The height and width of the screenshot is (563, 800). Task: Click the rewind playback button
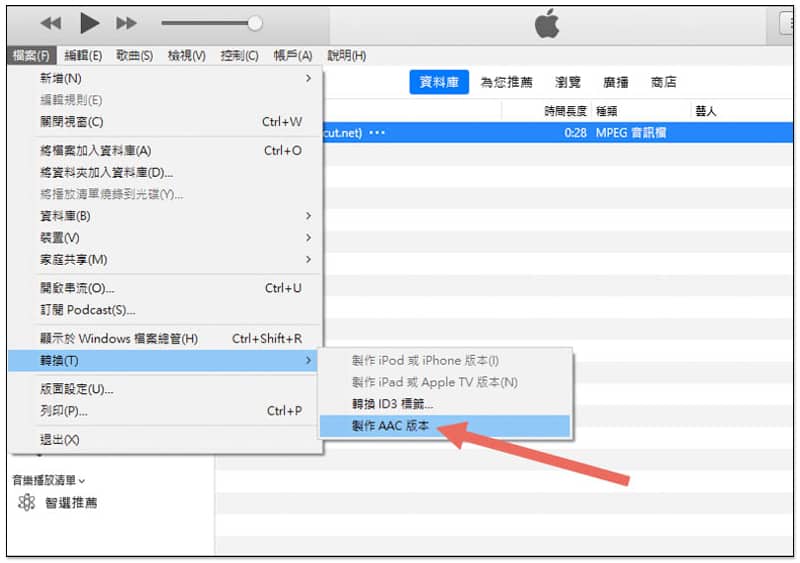tap(51, 23)
